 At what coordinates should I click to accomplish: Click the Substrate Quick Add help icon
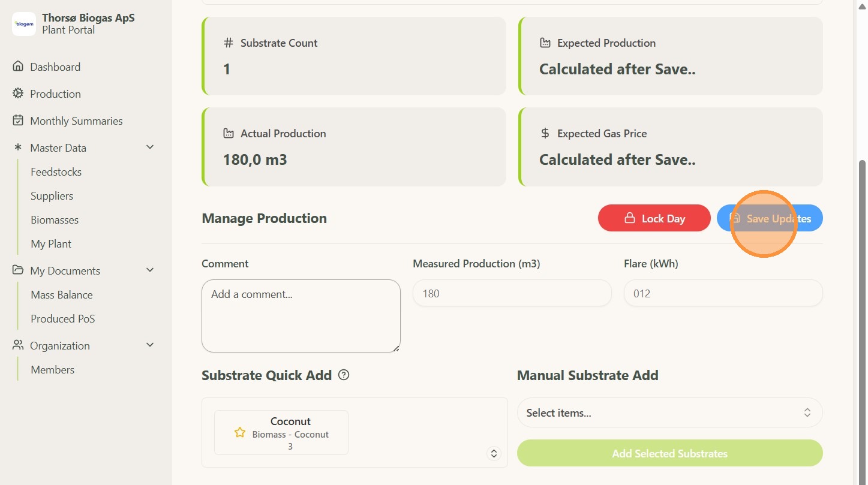344,375
